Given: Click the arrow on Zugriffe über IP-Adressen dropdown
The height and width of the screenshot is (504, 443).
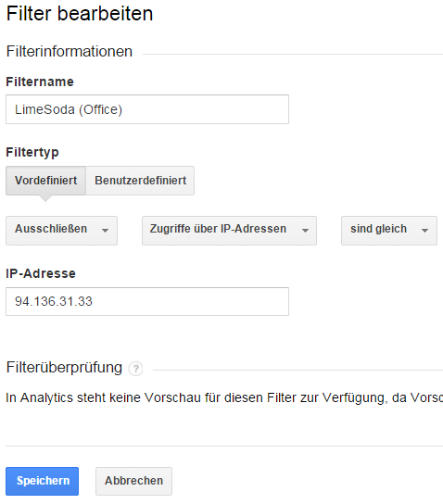Looking at the screenshot, I should 305,231.
